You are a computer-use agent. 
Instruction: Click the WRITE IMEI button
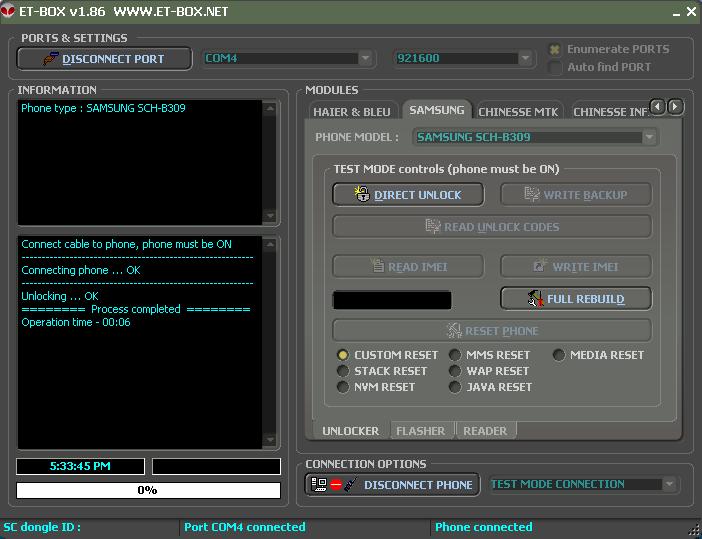(x=576, y=266)
